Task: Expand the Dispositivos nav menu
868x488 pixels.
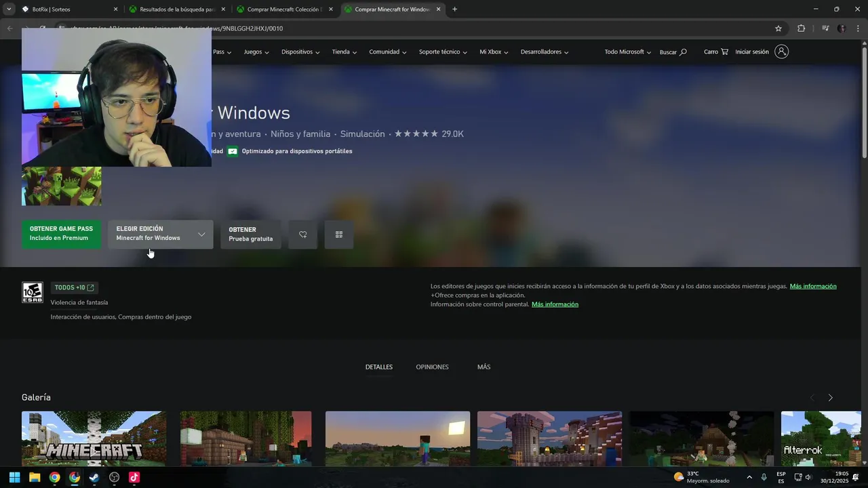Action: pos(300,52)
